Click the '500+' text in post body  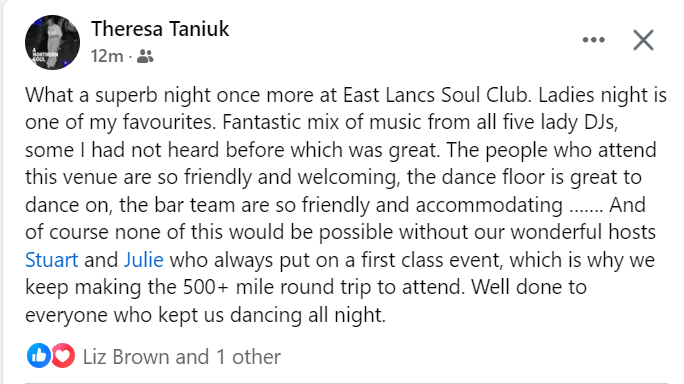[x=205, y=287]
